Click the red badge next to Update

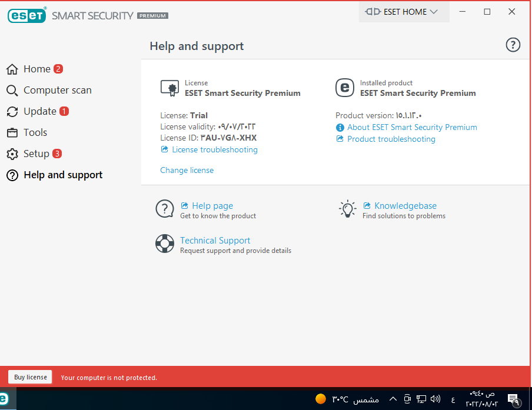pos(64,111)
